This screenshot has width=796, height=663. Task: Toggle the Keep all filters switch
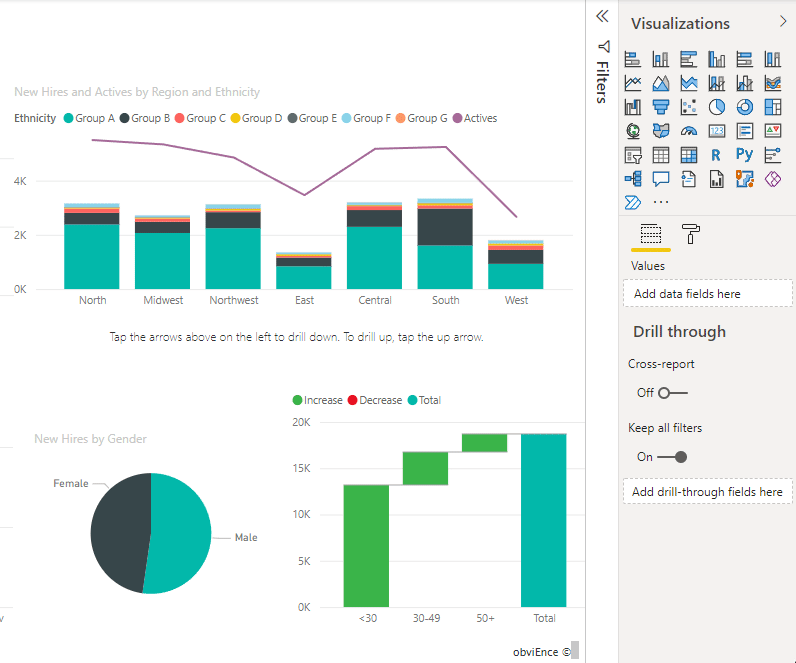pos(672,457)
